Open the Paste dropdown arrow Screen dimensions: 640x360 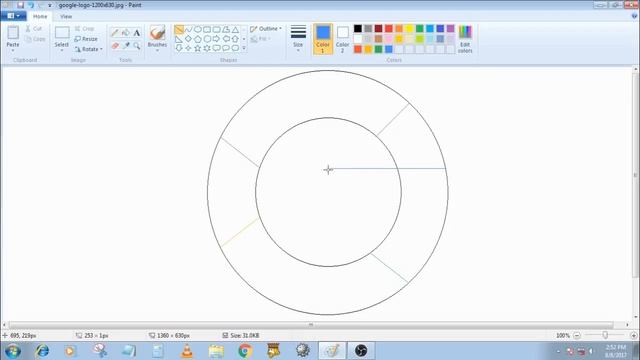tap(13, 50)
